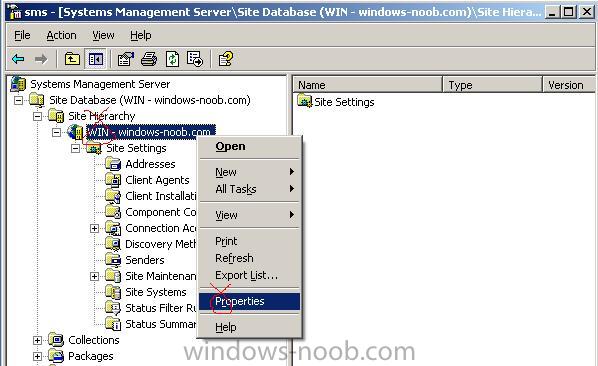Open the Help menu in menu bar
This screenshot has width=598, height=366.
pos(141,35)
